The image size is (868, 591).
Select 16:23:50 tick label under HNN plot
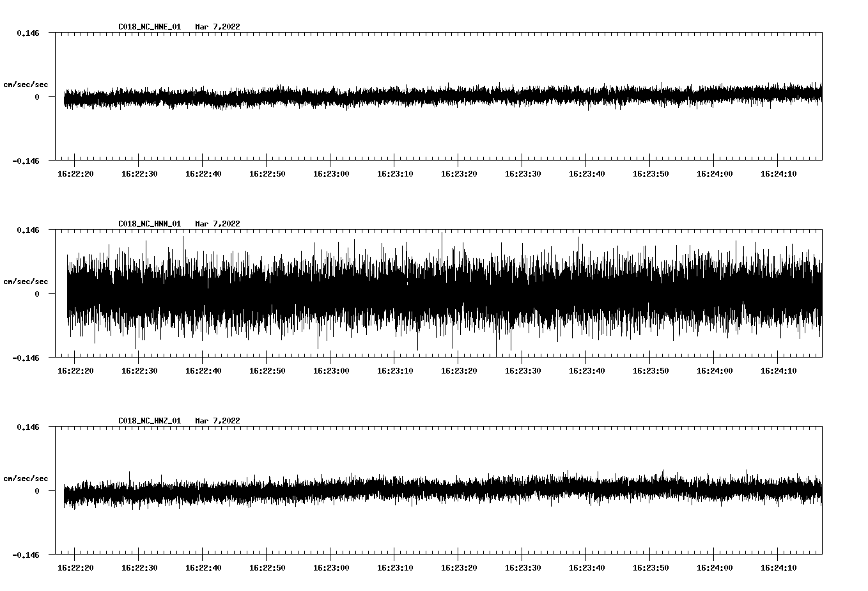coord(651,370)
